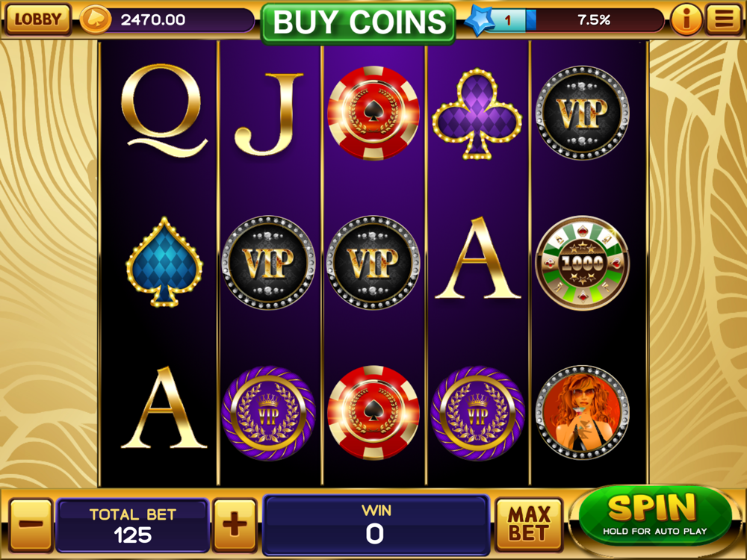The image size is (747, 560).
Task: Tap the purple VIP crown chip on fourth reel
Action: [477, 413]
